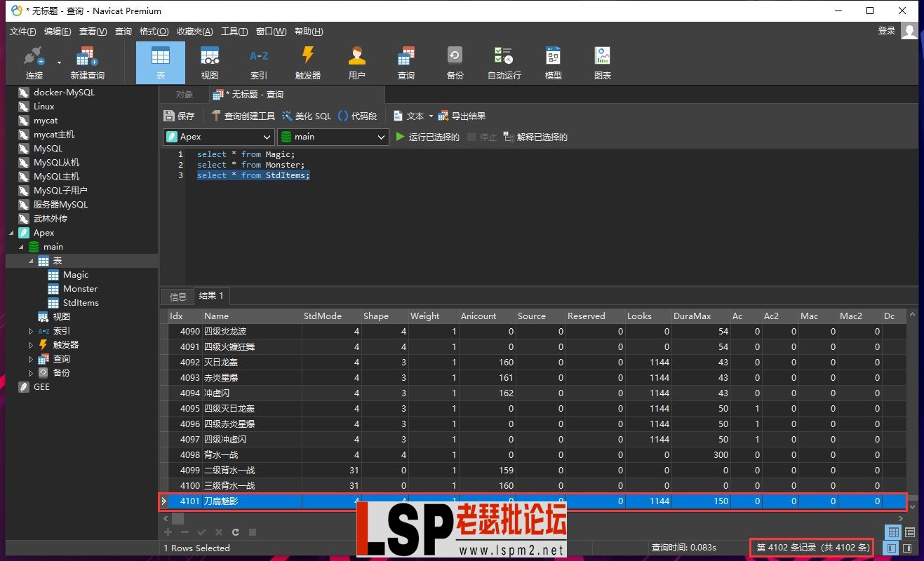
Task: Select the 触发器 icon in the top toolbar
Action: (x=307, y=62)
